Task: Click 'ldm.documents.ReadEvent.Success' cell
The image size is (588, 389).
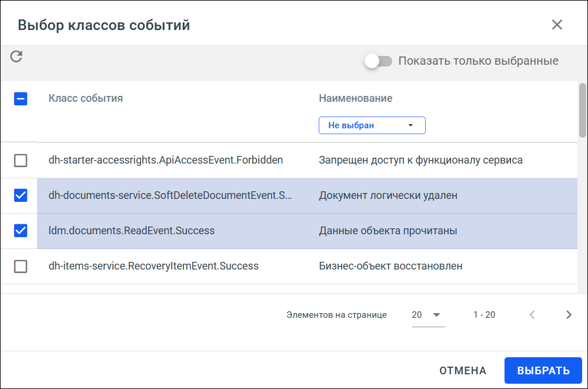Action: click(132, 231)
